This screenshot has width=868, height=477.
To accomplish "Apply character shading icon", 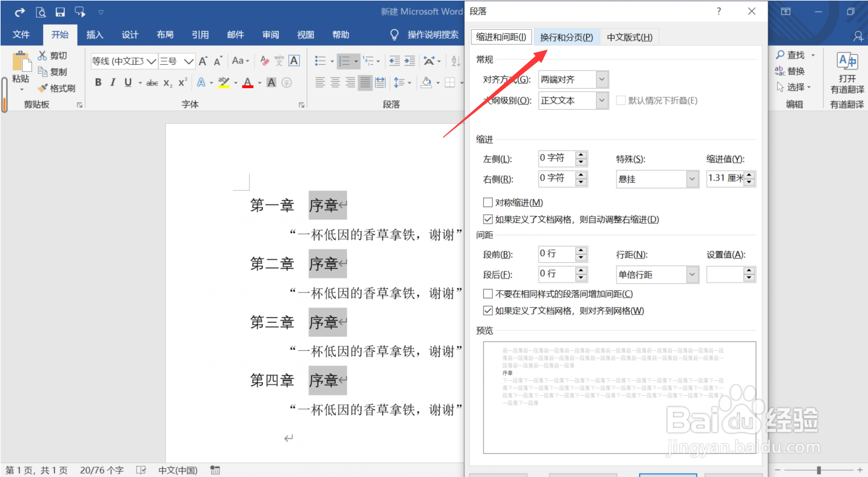I will (x=271, y=82).
